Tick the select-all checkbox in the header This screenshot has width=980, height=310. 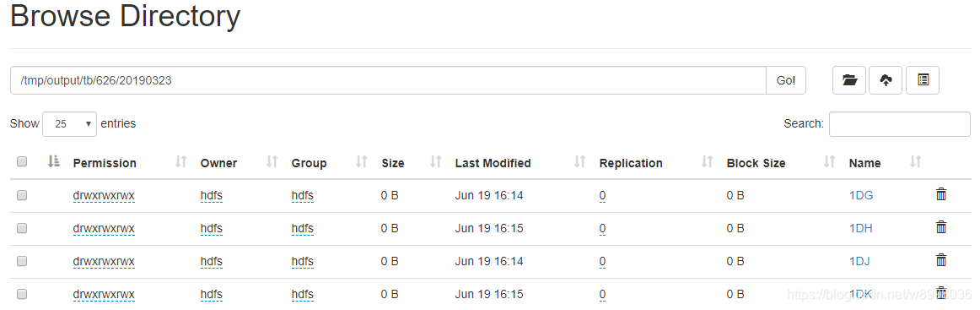point(22,162)
